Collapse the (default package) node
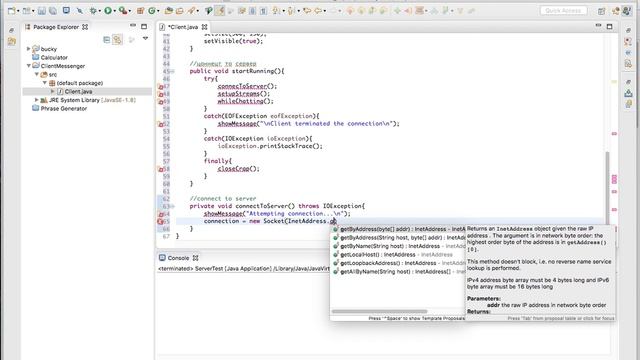Image resolution: width=640 pixels, height=360 pixels. tap(45, 83)
